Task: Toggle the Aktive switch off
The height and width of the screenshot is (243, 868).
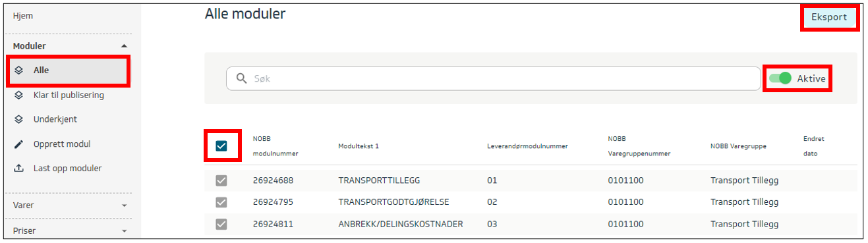Action: click(x=780, y=78)
